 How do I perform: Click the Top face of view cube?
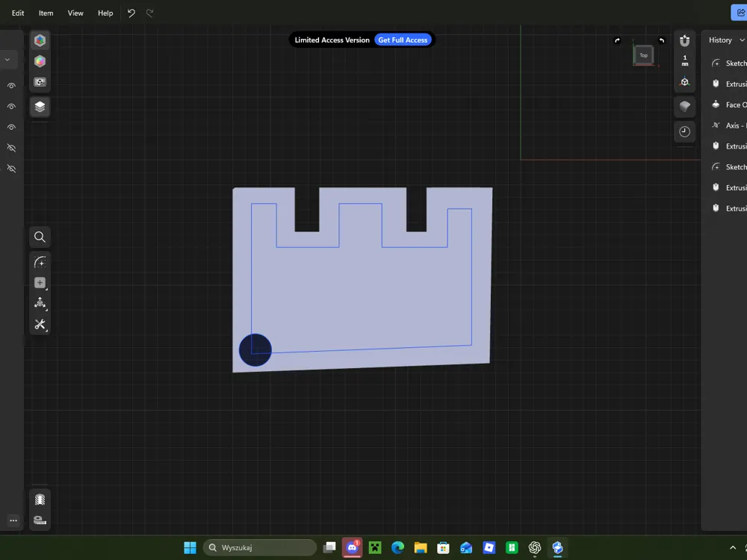point(644,55)
